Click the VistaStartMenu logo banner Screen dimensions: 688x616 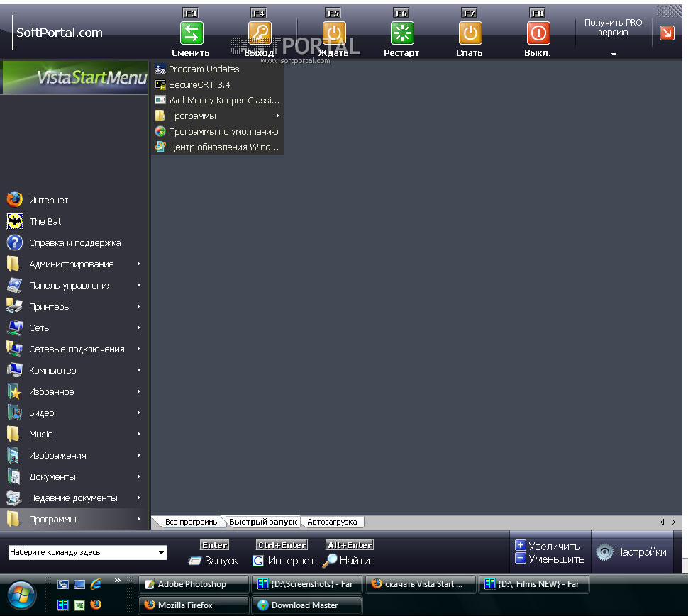pos(75,77)
